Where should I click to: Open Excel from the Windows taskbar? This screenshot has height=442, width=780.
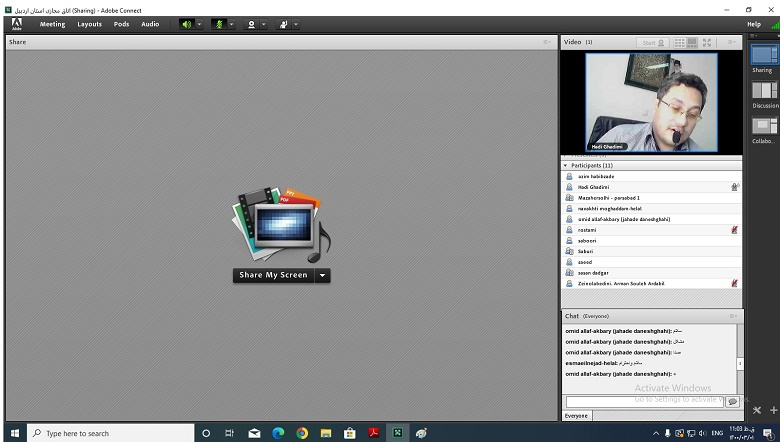397,433
